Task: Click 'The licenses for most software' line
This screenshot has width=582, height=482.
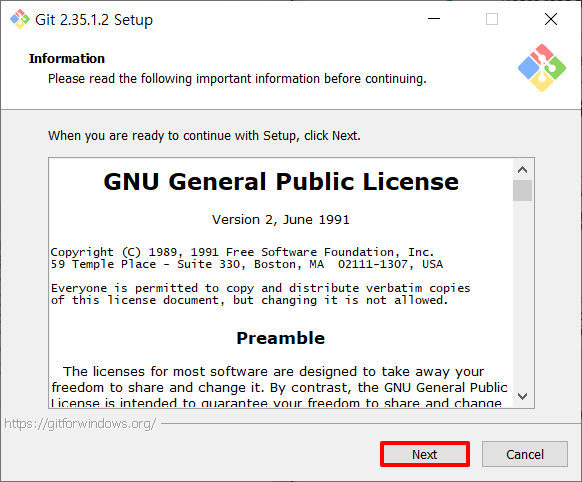Action: tap(274, 371)
